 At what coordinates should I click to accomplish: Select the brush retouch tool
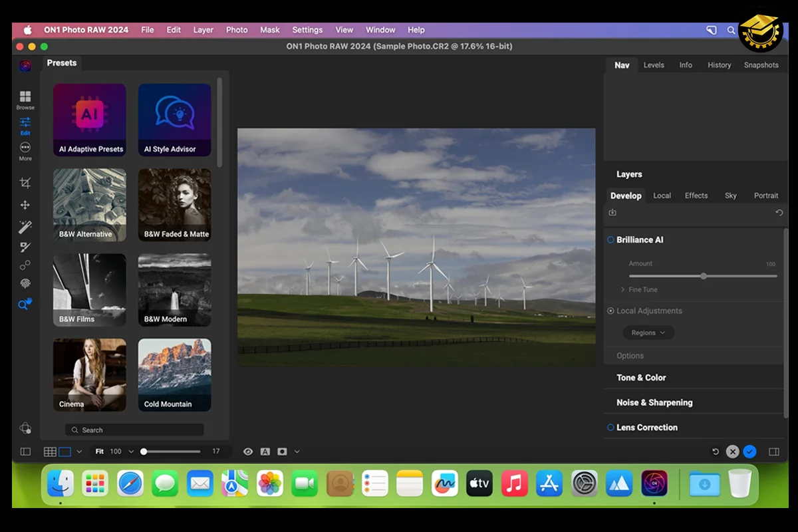(x=25, y=248)
